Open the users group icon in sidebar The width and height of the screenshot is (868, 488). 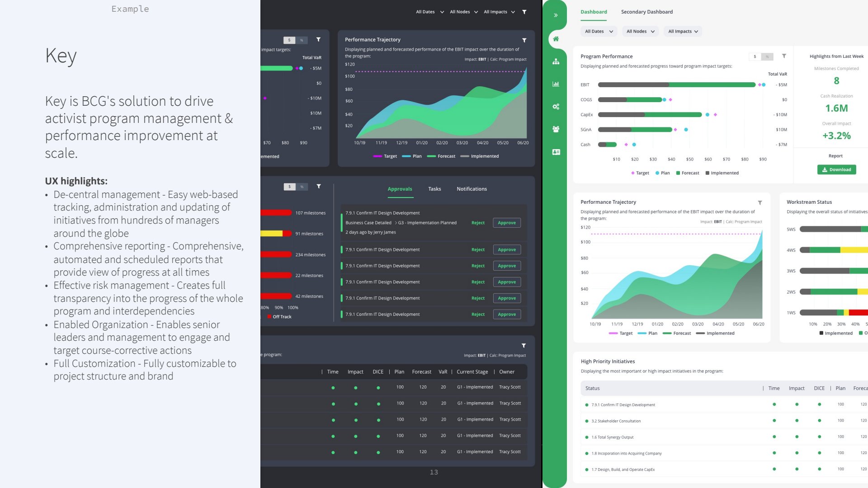click(556, 129)
